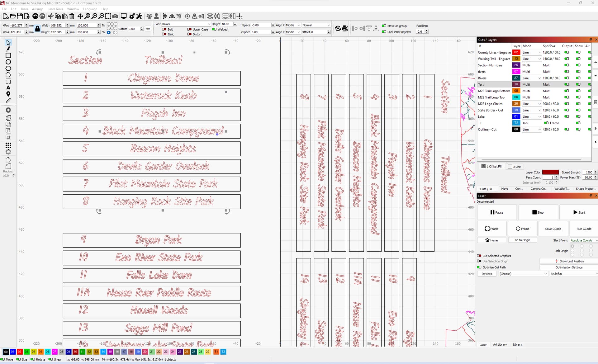Turn off the Welded text toggle
The height and width of the screenshot is (364, 598).
coord(214,29)
